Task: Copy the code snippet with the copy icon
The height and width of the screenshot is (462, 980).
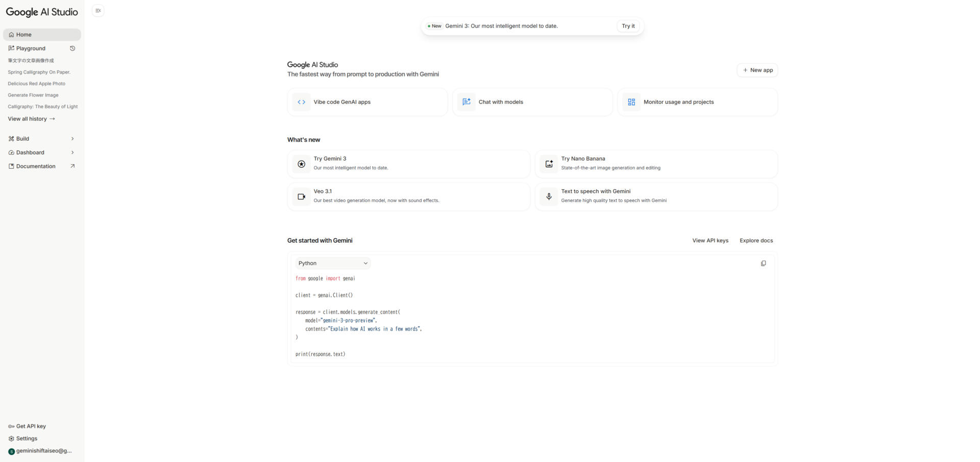Action: pos(763,263)
